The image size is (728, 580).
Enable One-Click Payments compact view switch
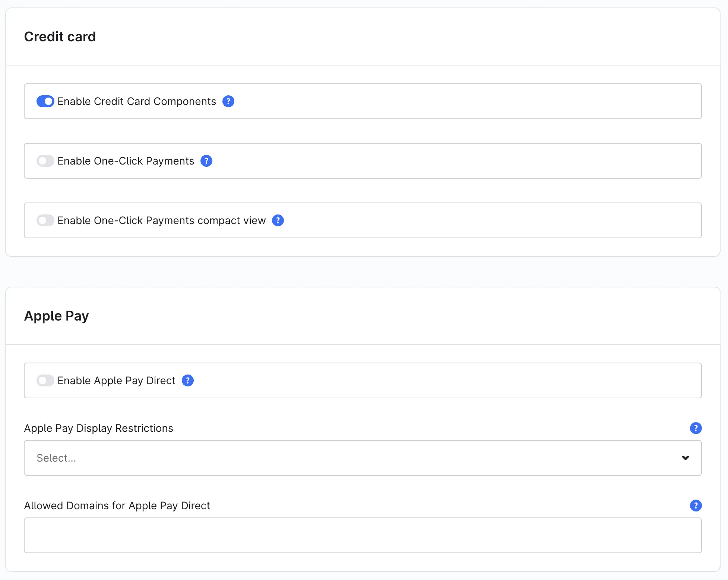click(x=45, y=220)
